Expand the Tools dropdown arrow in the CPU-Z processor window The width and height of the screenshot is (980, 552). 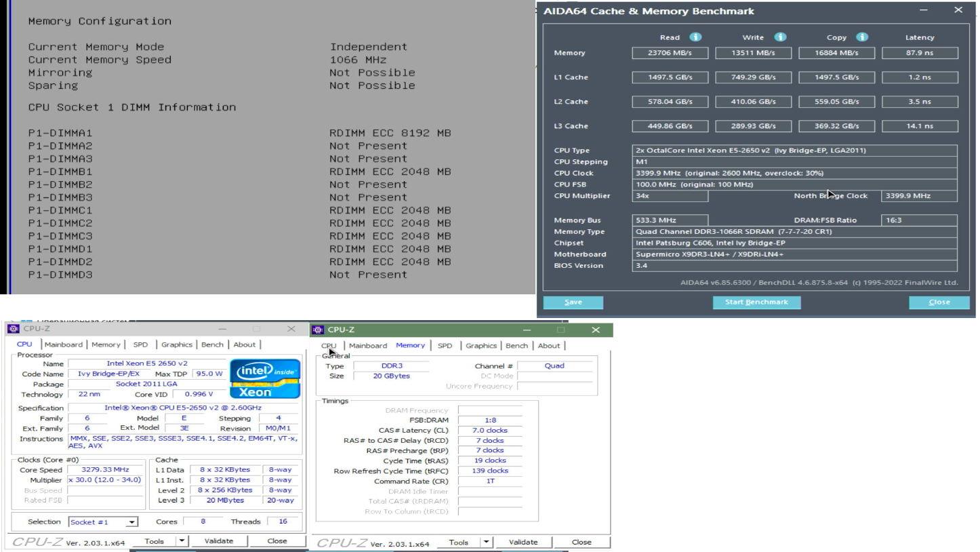(x=182, y=541)
